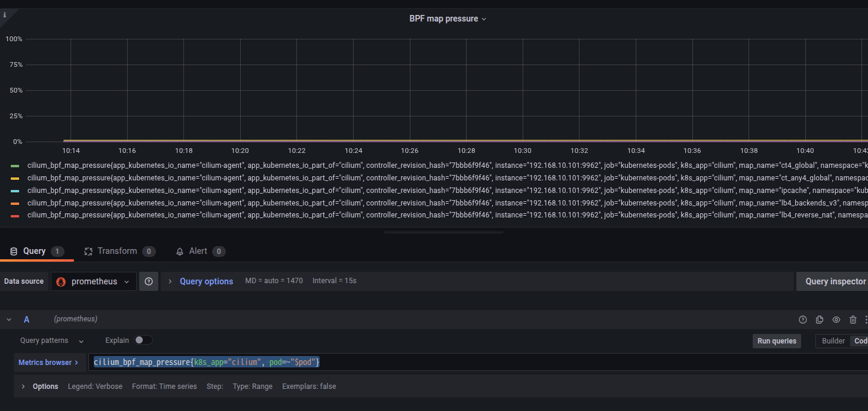Duplicate query A

820,320
